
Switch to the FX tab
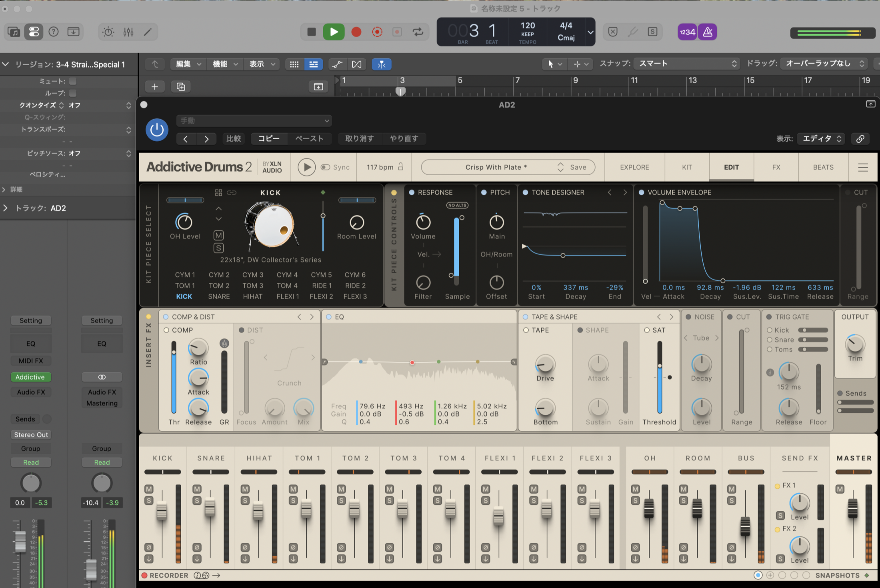(776, 167)
